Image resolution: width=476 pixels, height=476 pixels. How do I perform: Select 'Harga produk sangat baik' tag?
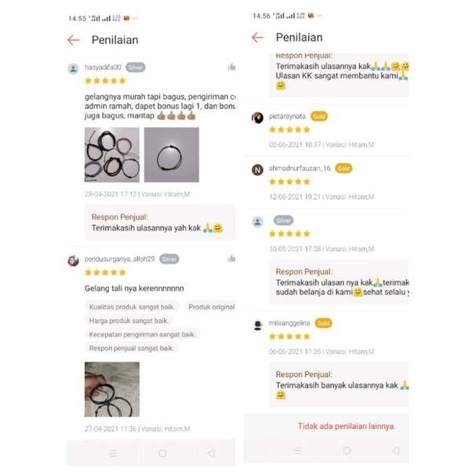pyautogui.click(x=129, y=321)
